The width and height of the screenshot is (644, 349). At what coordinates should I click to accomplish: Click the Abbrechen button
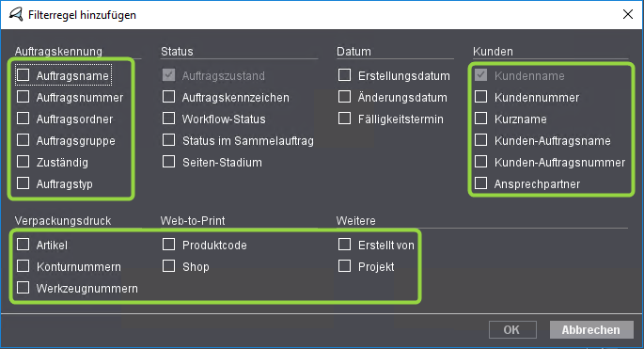pos(591,329)
